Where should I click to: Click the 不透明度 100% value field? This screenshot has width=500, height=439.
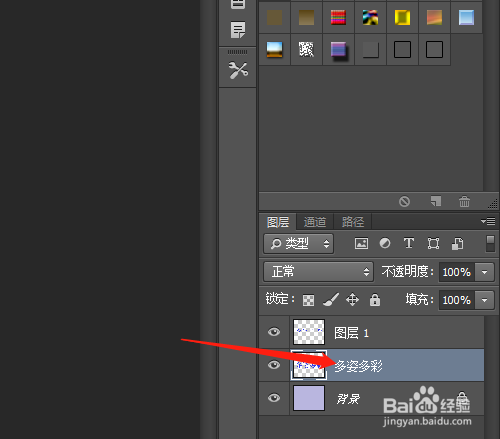click(x=457, y=272)
